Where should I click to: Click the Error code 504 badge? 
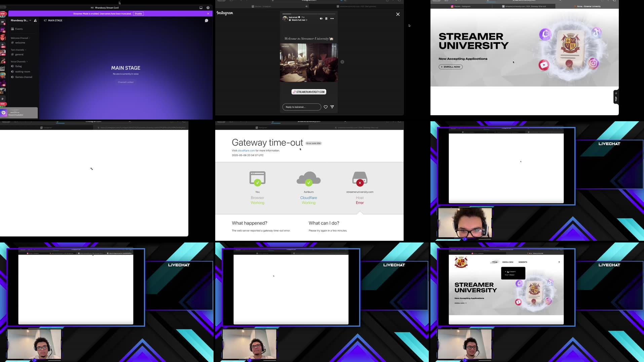point(313,143)
